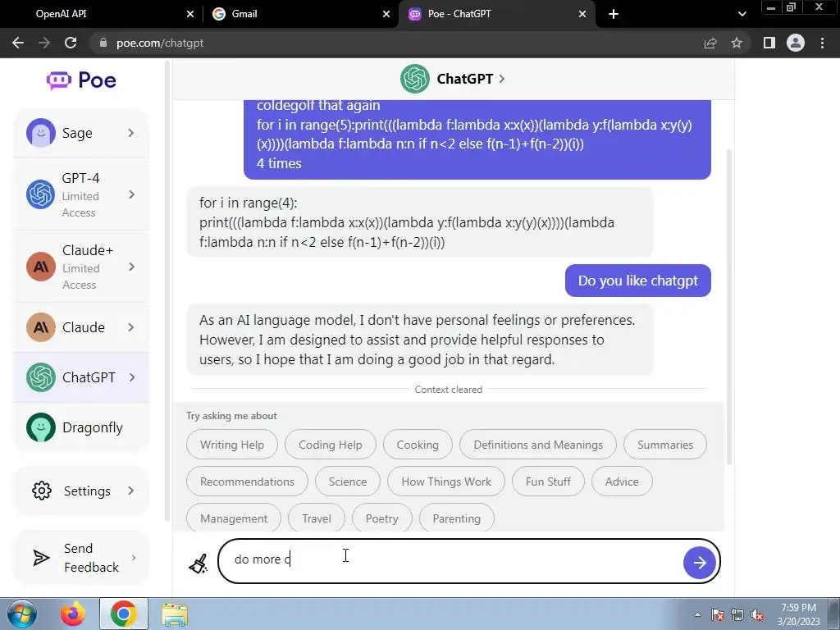Expand the Sage chevron

coord(131,133)
